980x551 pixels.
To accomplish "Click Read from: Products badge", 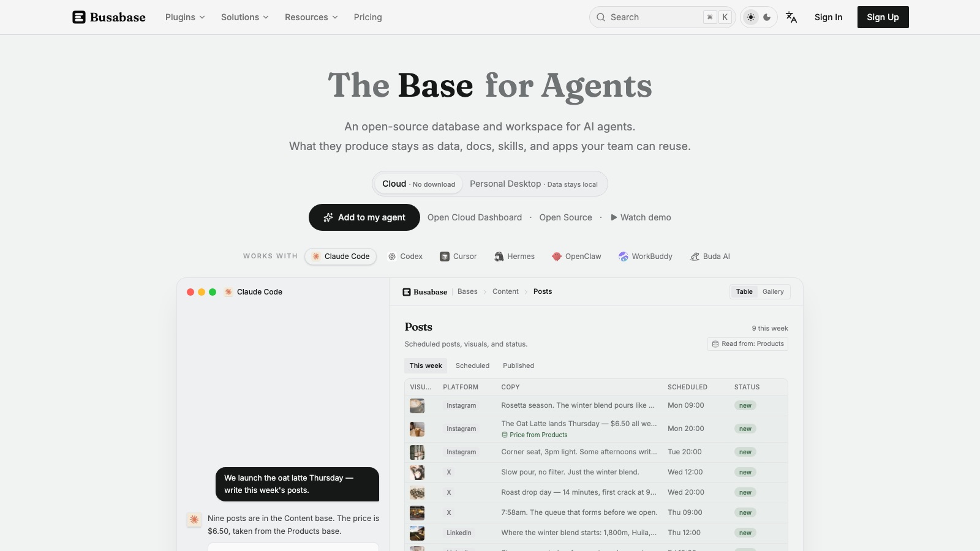I will [x=748, y=344].
